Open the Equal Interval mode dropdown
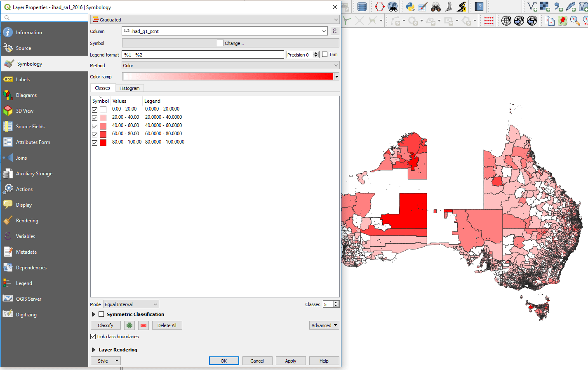Image resolution: width=588 pixels, height=370 pixels. point(131,304)
